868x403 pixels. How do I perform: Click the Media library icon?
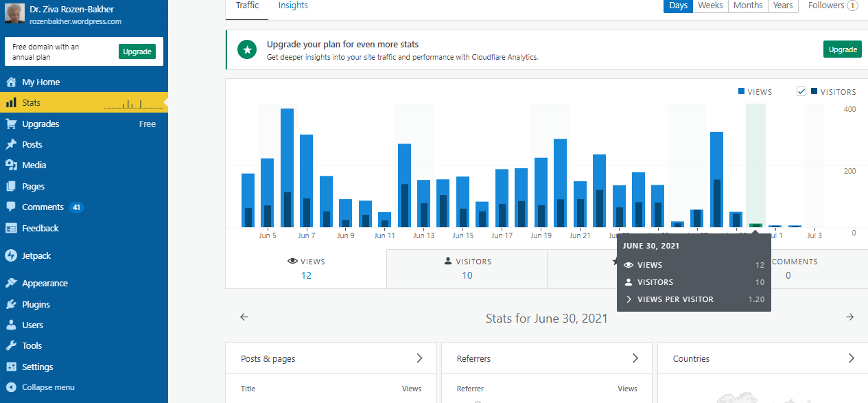pos(11,165)
